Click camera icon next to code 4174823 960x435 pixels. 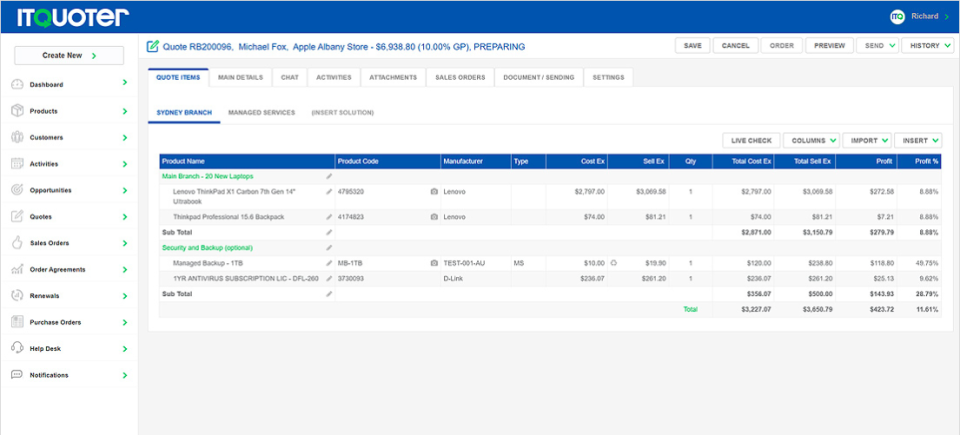point(434,217)
